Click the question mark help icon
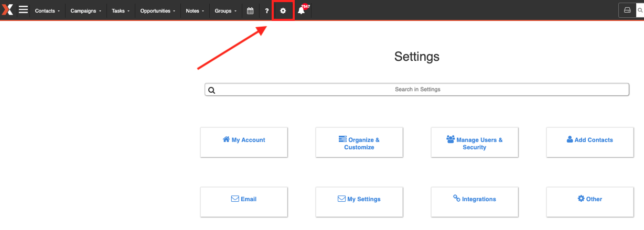644x230 pixels. coord(267,10)
